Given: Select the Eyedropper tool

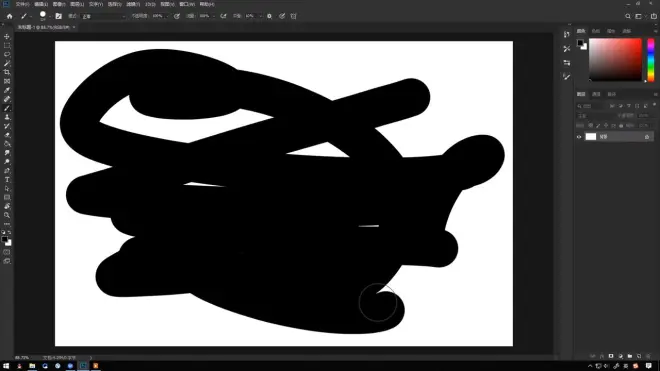Looking at the screenshot, I should point(7,90).
